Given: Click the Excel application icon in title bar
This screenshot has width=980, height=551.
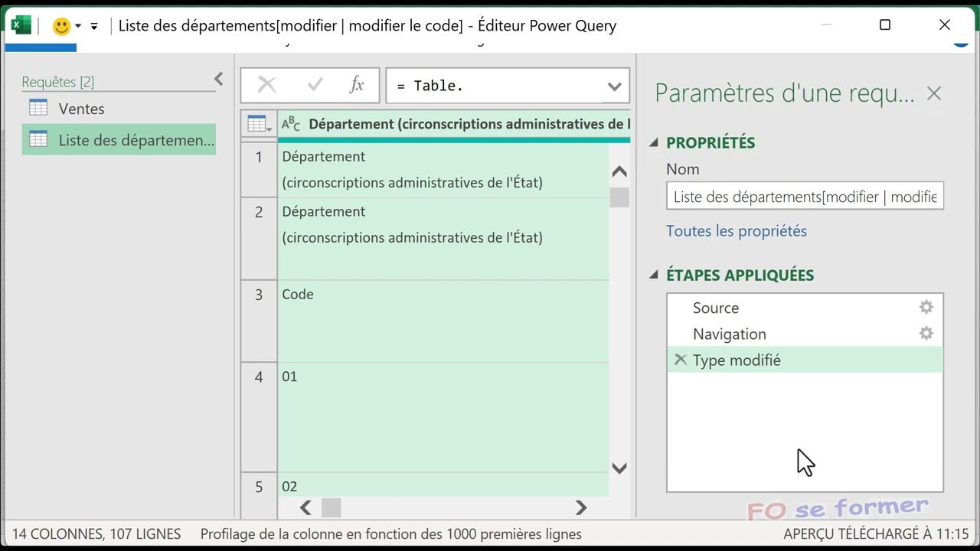Looking at the screenshot, I should (21, 25).
